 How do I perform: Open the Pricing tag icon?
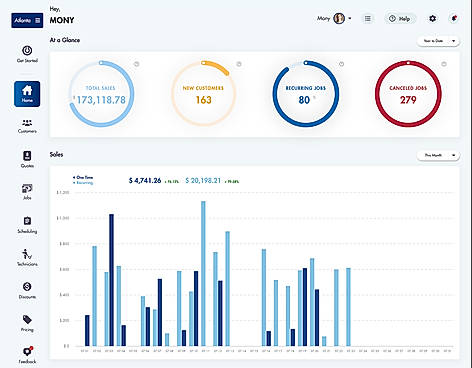tap(27, 320)
